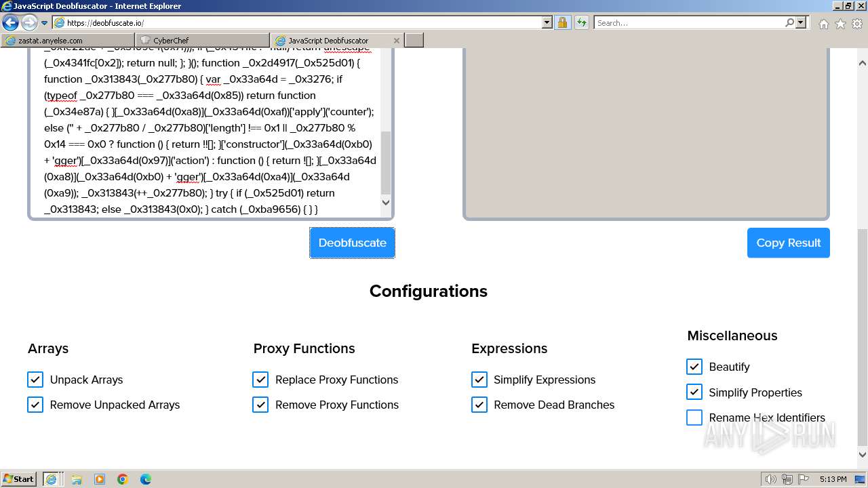Refresh the page with the green arrows icon

pyautogui.click(x=581, y=23)
